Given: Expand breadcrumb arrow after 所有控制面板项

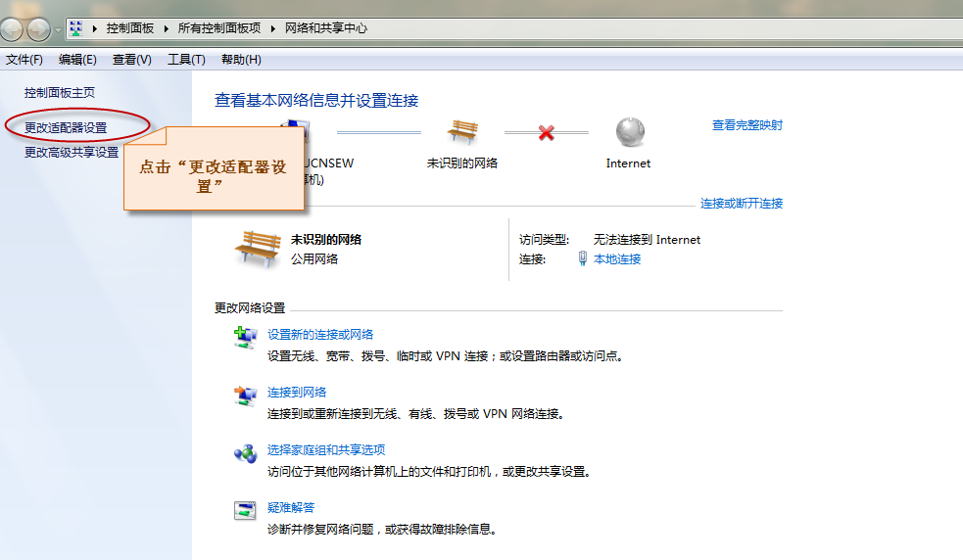Looking at the screenshot, I should (274, 28).
